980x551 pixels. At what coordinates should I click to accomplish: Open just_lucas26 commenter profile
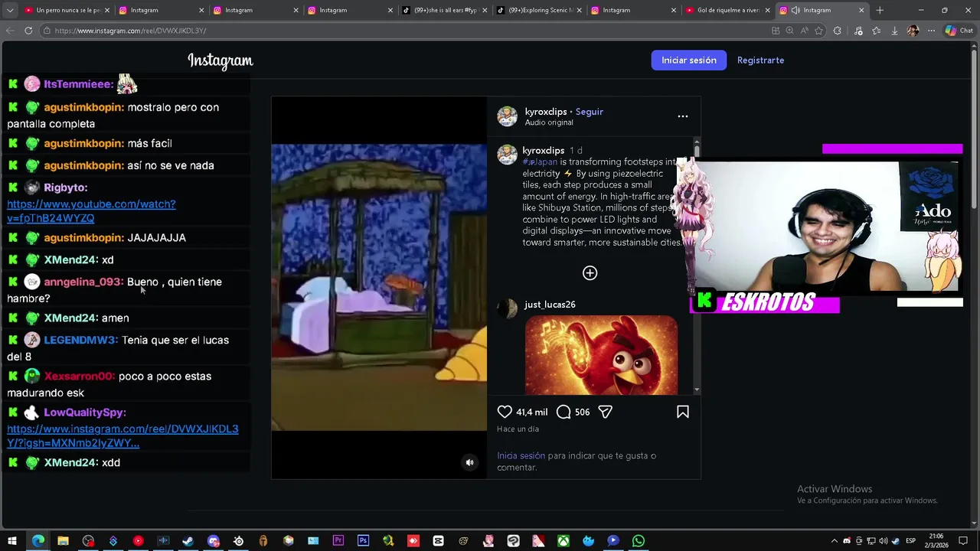click(550, 305)
